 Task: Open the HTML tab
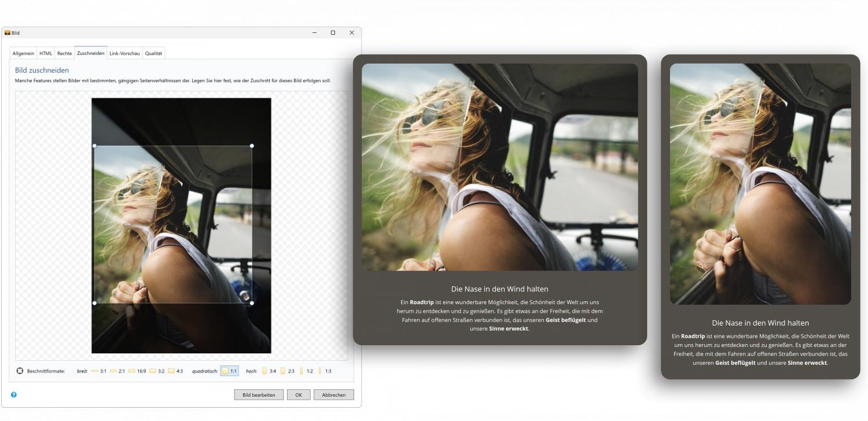46,53
